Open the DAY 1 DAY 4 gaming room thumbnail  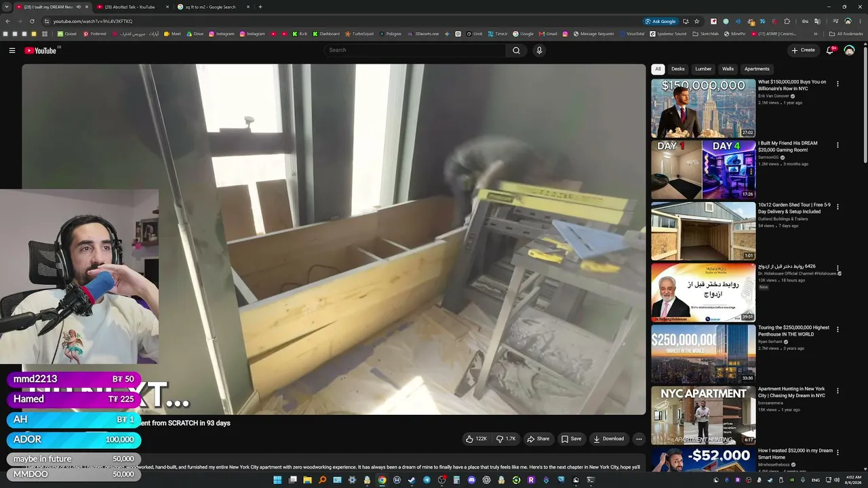pyautogui.click(x=703, y=169)
